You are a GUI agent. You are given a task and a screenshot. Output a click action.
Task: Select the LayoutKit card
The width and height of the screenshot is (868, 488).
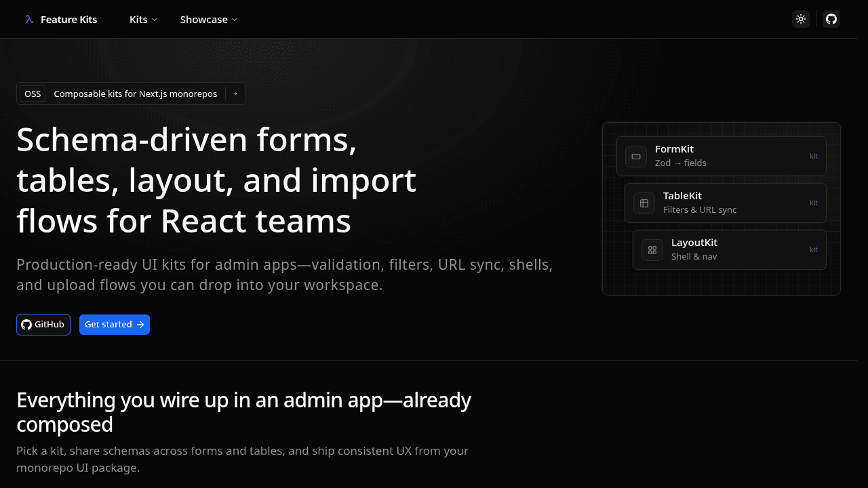[x=730, y=249]
